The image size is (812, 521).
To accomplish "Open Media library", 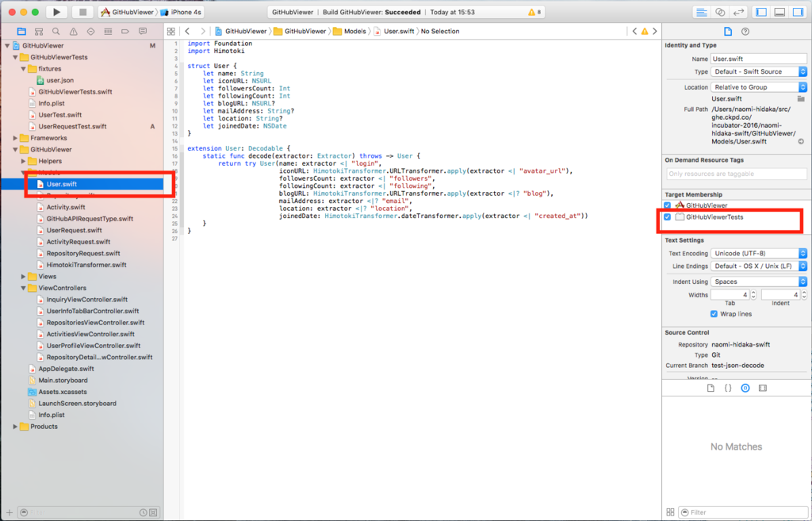I will (x=763, y=388).
